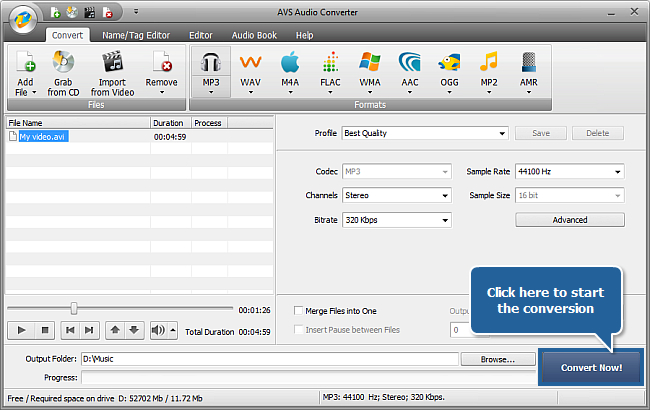Skip to previous track

click(70, 330)
